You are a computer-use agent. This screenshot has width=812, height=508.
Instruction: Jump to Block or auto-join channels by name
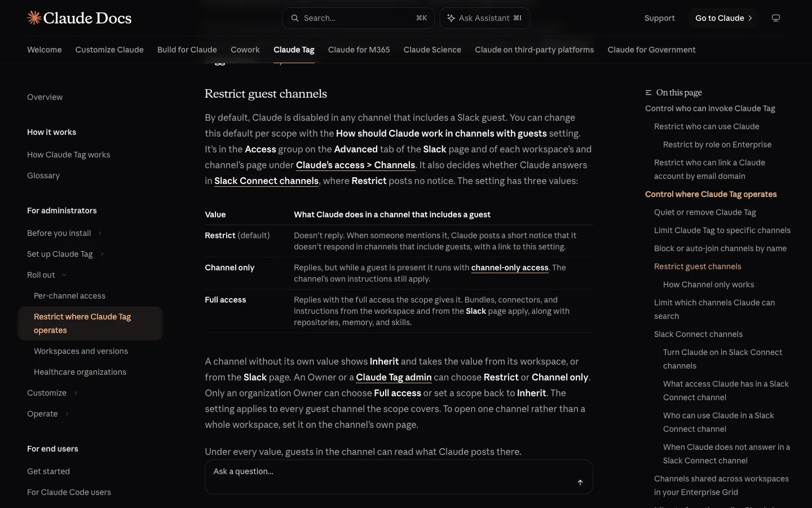(720, 248)
